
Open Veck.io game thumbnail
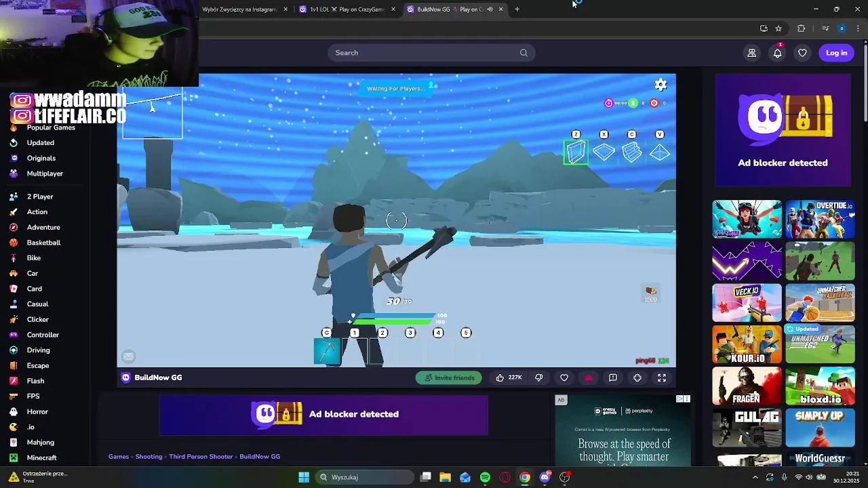(747, 303)
